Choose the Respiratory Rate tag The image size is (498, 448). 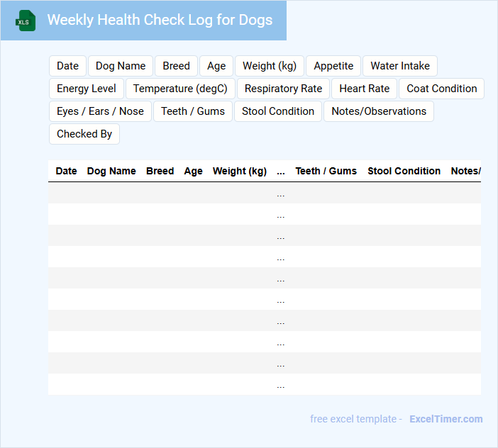pos(283,89)
